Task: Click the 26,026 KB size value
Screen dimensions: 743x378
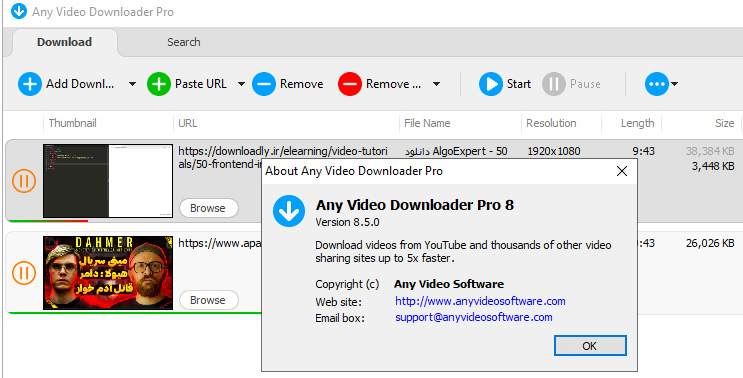Action: 710,243
